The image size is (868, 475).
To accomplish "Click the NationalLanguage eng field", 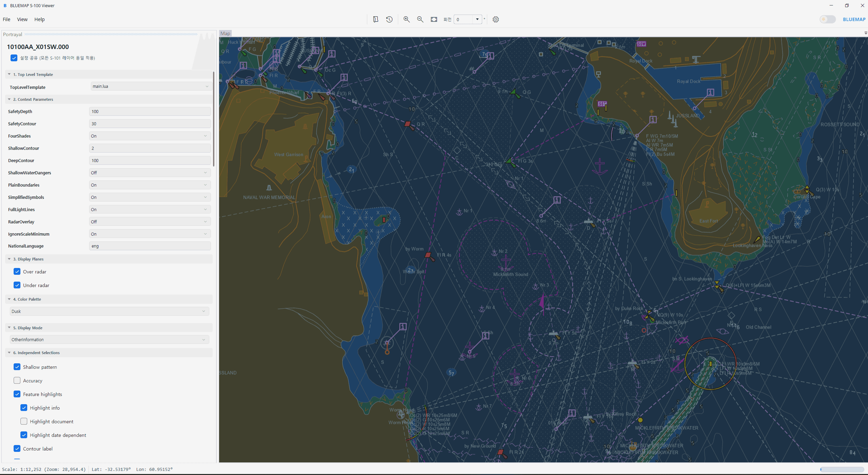I will pos(150,246).
